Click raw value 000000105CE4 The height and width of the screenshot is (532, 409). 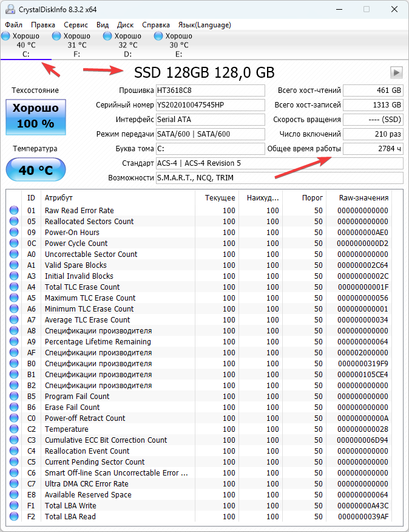tap(362, 374)
